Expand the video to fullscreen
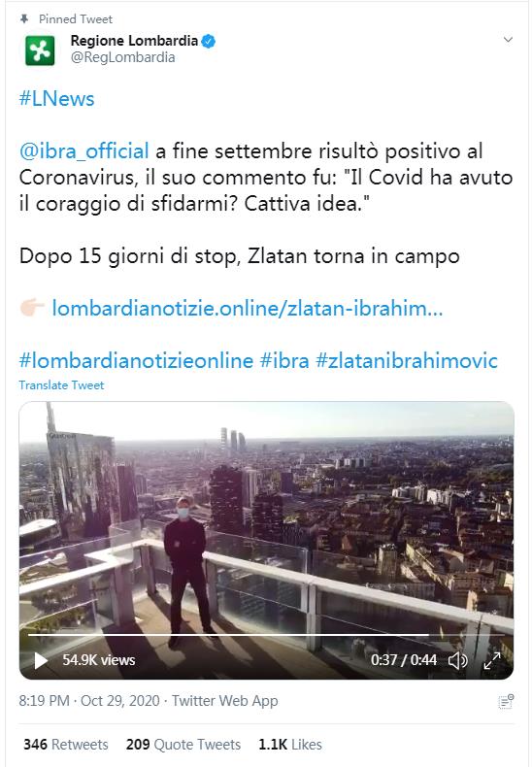The image size is (532, 767). pos(491,660)
